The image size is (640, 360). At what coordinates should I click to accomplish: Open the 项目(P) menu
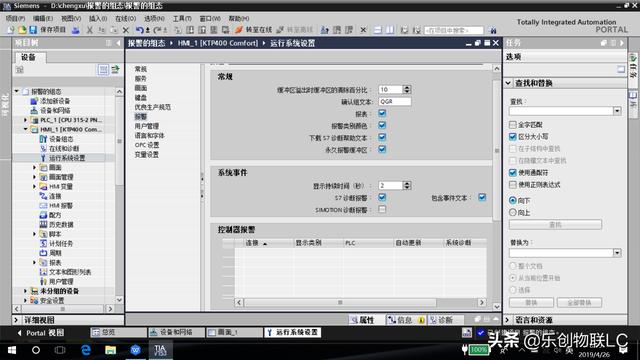pos(16,18)
